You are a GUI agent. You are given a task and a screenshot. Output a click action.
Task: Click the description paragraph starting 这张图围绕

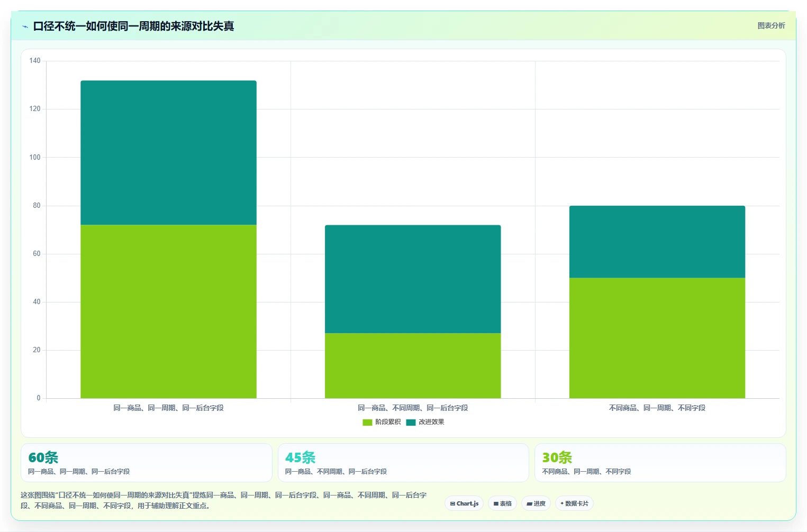pyautogui.click(x=224, y=500)
